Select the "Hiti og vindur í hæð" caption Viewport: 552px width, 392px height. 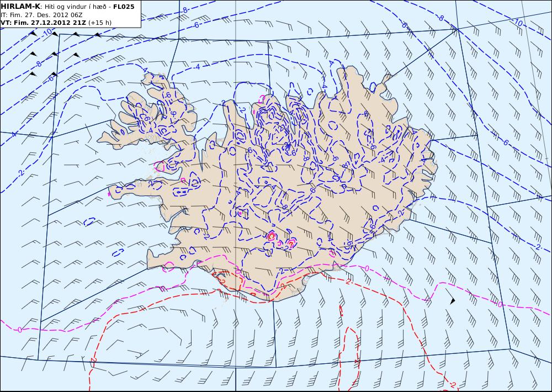pyautogui.click(x=75, y=7)
